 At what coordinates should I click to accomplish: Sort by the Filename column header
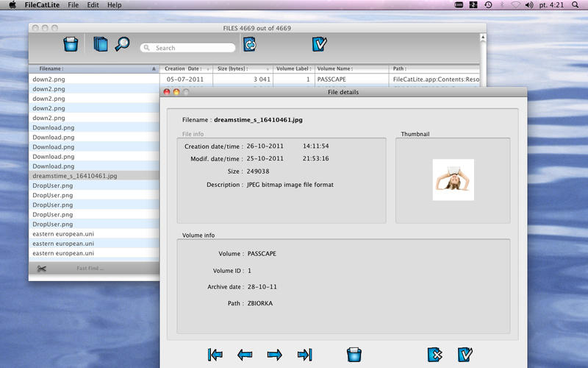click(92, 68)
